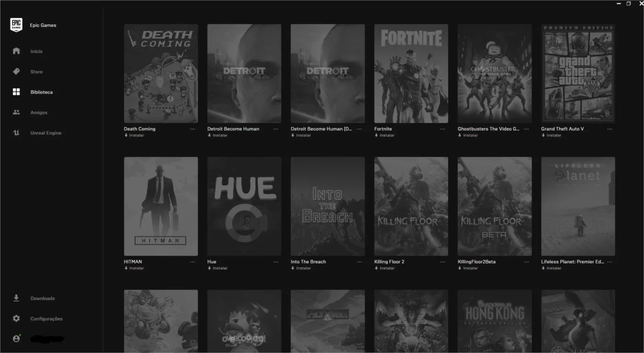Open options menu for KillingFloor2Beta
Image resolution: width=644 pixels, height=353 pixels.
526,262
